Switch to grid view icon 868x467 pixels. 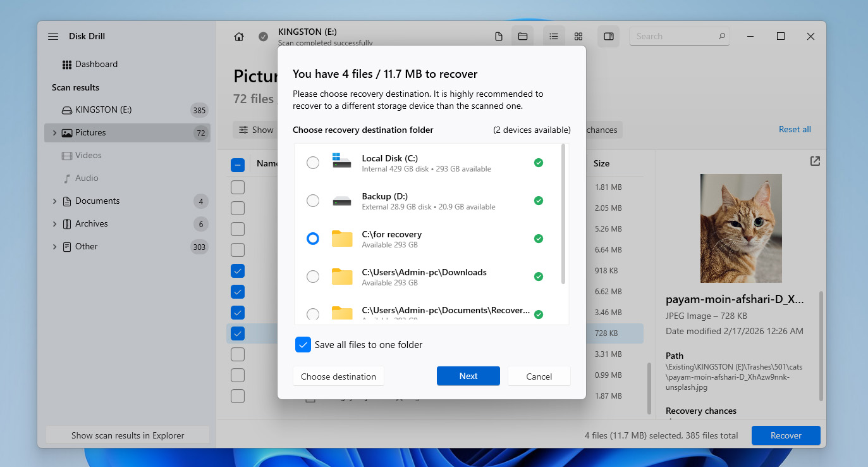(578, 37)
